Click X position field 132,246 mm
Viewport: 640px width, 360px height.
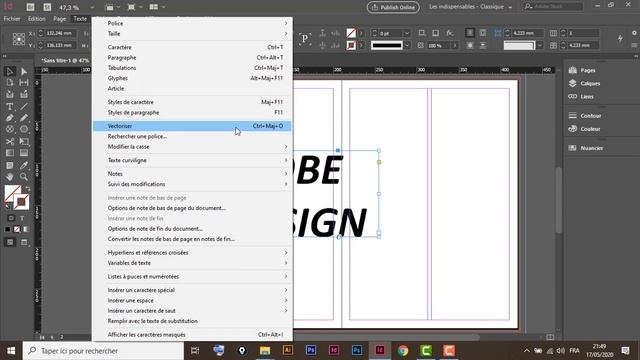(60, 33)
